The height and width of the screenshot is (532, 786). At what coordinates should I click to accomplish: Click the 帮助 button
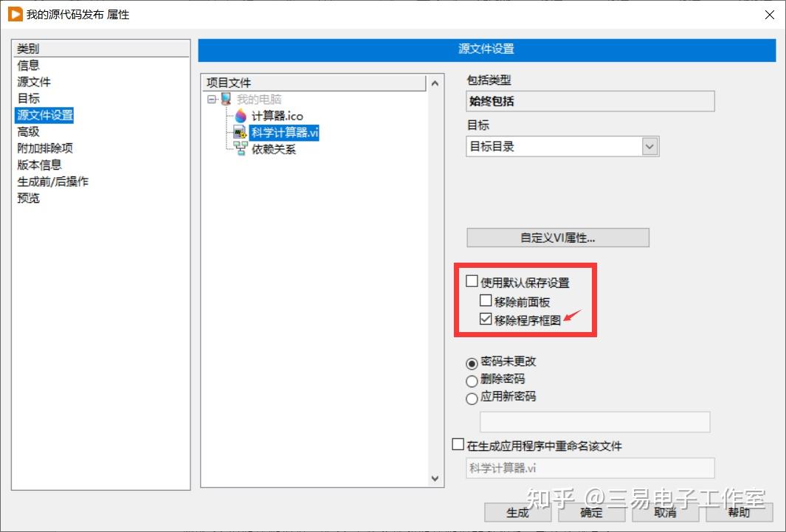pyautogui.click(x=740, y=513)
